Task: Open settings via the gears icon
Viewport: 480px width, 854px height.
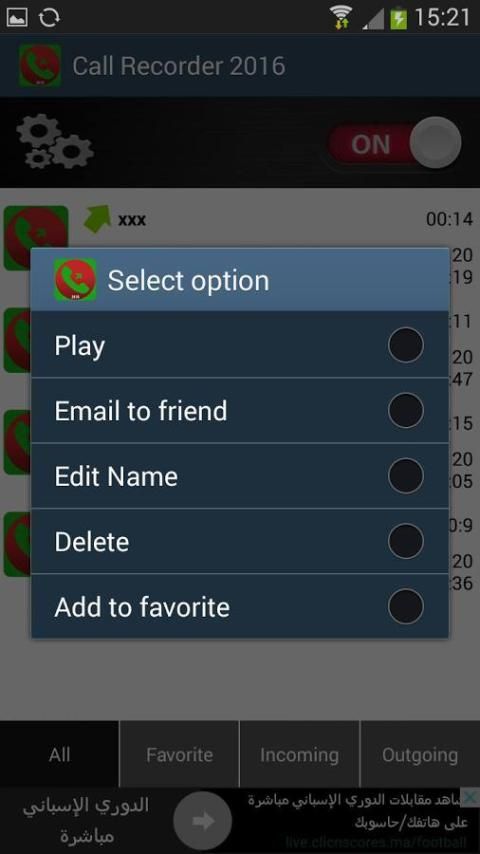Action: (54, 142)
